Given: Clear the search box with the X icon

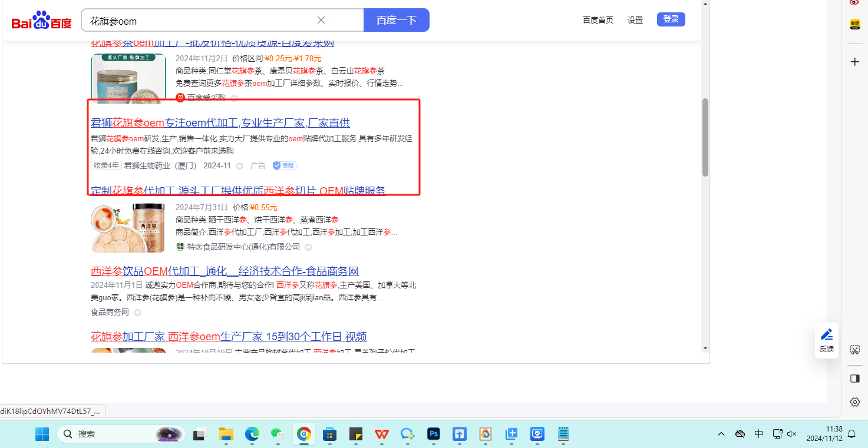Looking at the screenshot, I should click(x=321, y=20).
